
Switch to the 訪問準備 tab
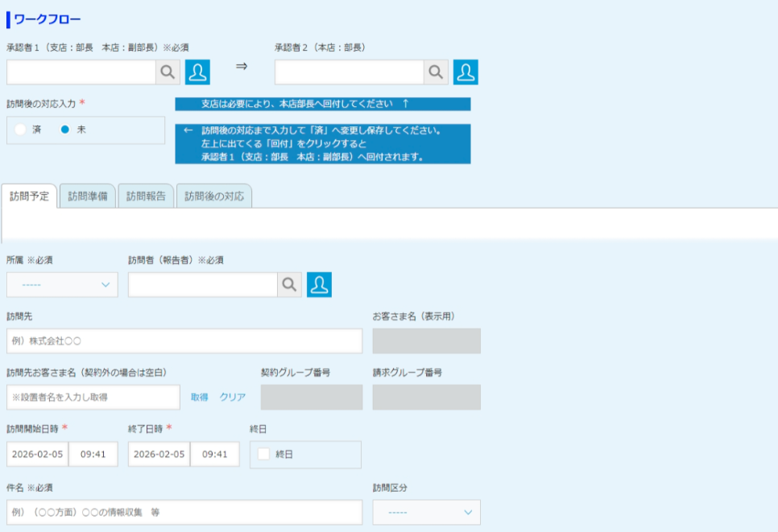[88, 196]
